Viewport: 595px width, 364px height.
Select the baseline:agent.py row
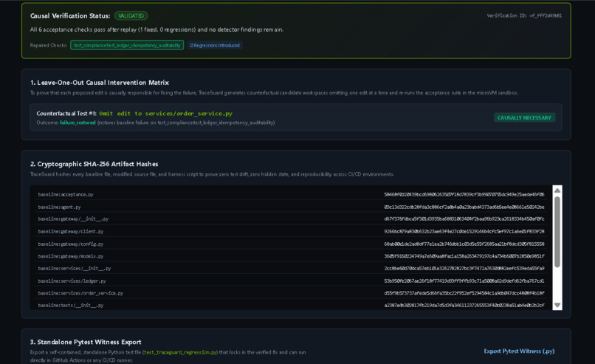click(291, 207)
